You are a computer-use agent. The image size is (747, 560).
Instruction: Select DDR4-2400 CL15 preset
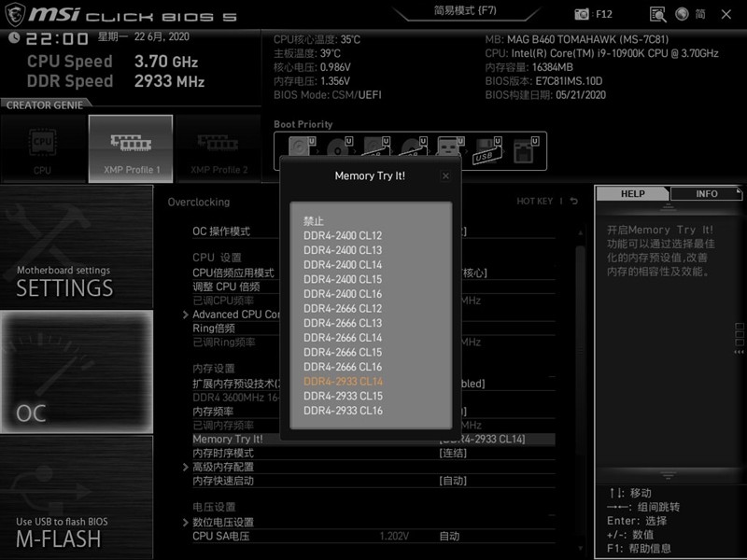[343, 279]
